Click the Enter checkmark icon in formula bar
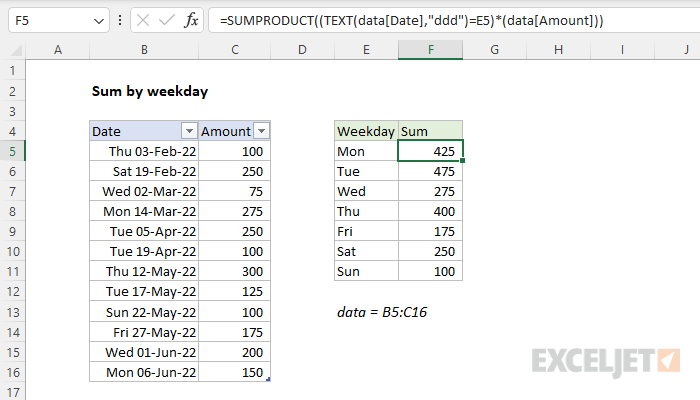Screen dimensions: 700x400 point(167,20)
